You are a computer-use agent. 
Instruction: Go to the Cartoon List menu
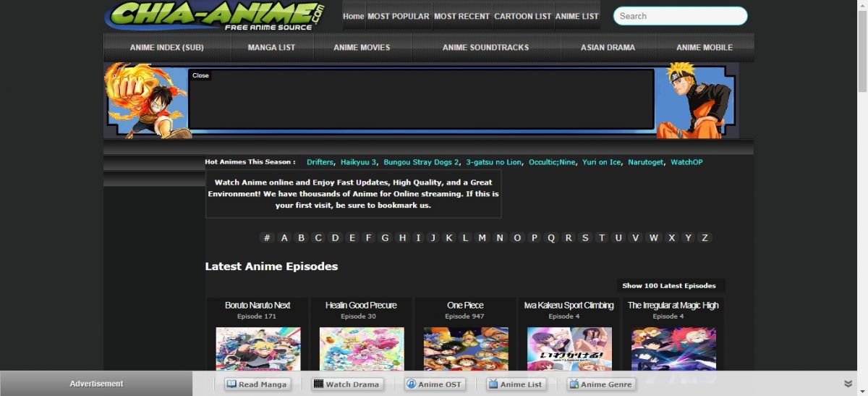522,16
